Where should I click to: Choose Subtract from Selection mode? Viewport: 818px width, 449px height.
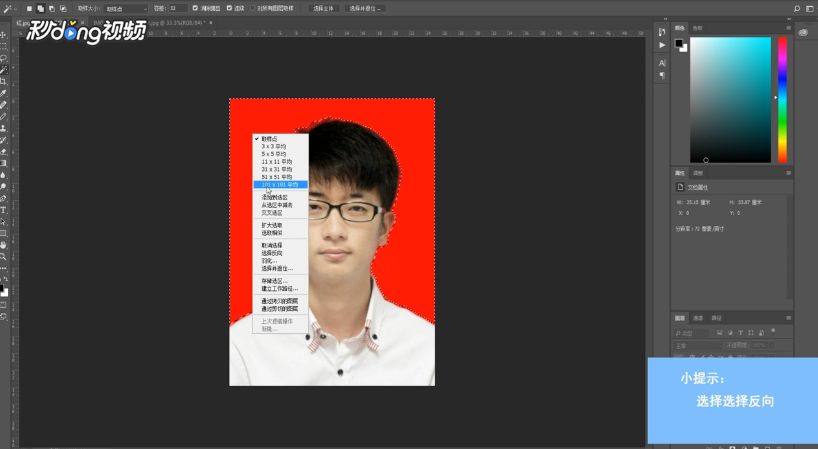coord(52,8)
